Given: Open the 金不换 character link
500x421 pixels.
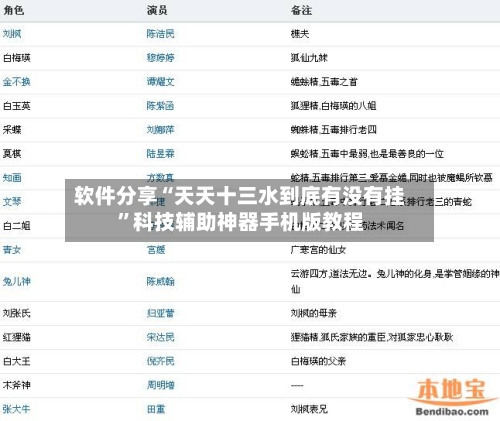Looking at the screenshot, I should pyautogui.click(x=17, y=82).
